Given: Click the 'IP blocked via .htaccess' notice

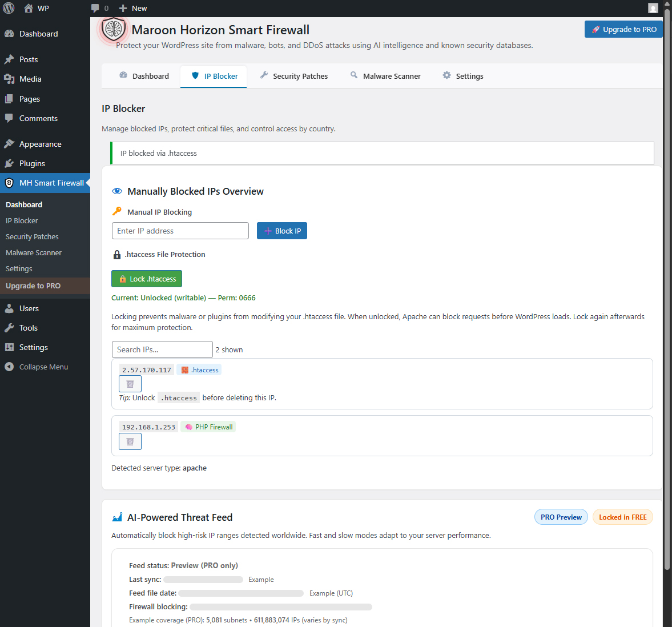Looking at the screenshot, I should [383, 153].
